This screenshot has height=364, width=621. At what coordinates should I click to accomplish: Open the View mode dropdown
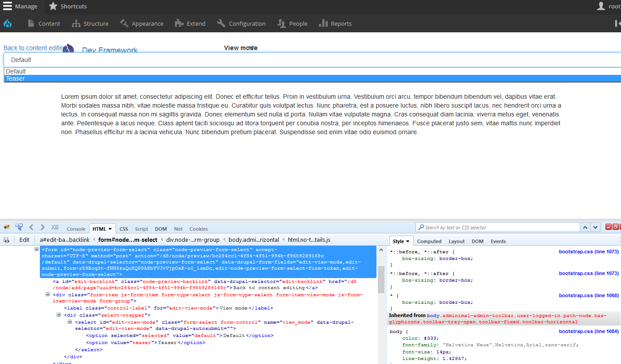click(x=310, y=59)
